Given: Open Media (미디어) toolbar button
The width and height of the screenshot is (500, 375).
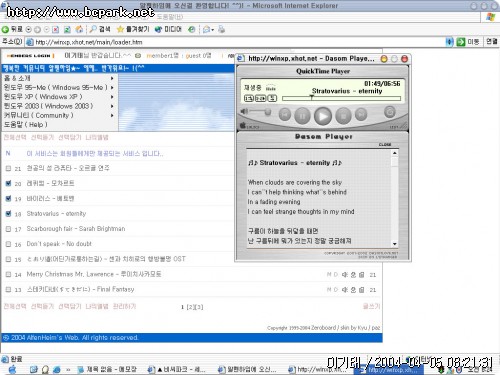Looking at the screenshot, I should tap(168, 29).
